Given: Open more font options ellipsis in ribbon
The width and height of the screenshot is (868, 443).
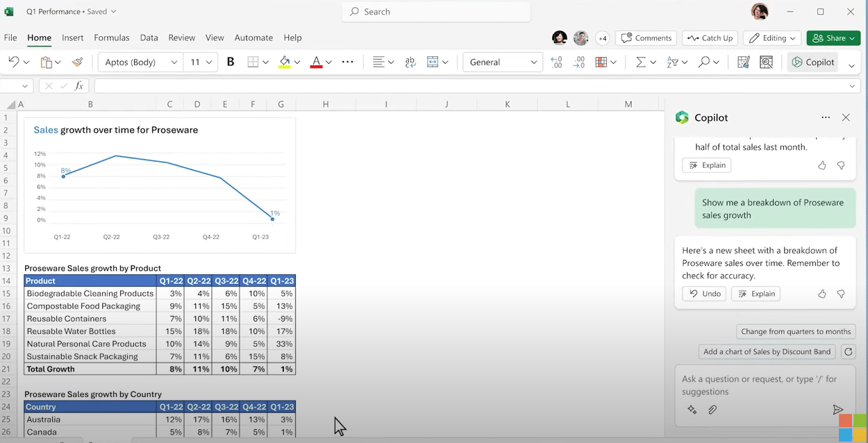Looking at the screenshot, I should point(348,62).
